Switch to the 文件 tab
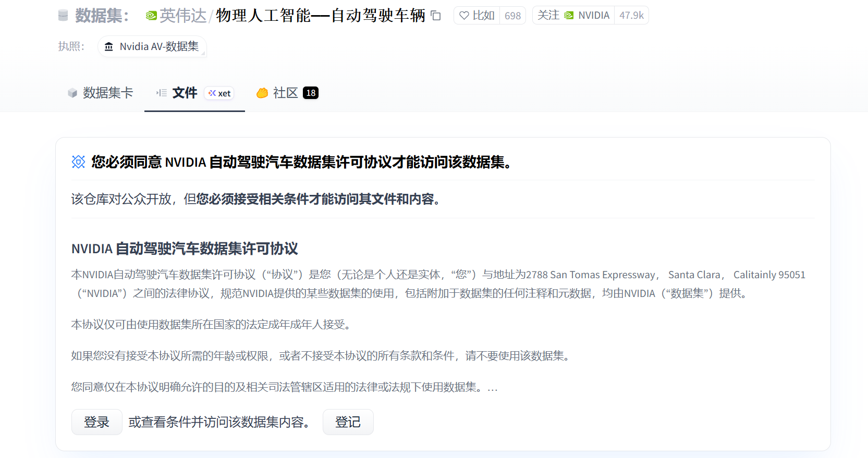This screenshot has width=868, height=458. click(184, 93)
